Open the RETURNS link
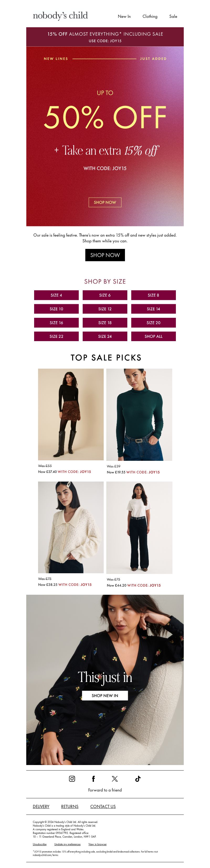 pyautogui.click(x=70, y=806)
